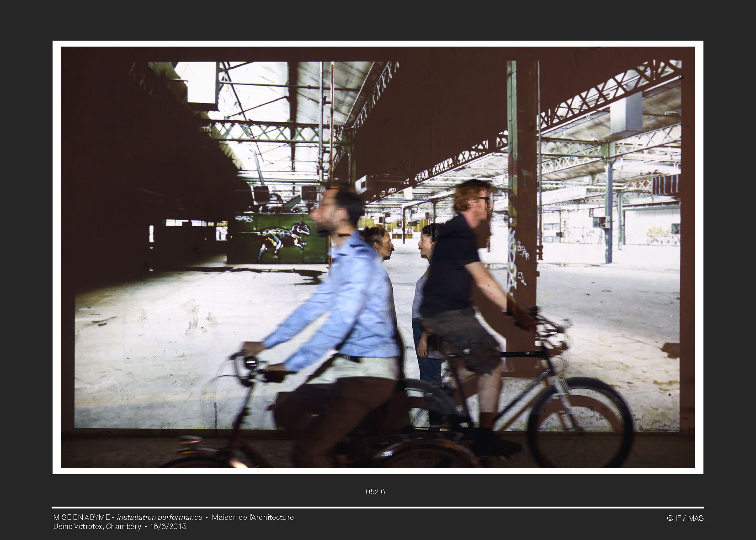Click the MISE EN ABYME title text

pos(81,517)
